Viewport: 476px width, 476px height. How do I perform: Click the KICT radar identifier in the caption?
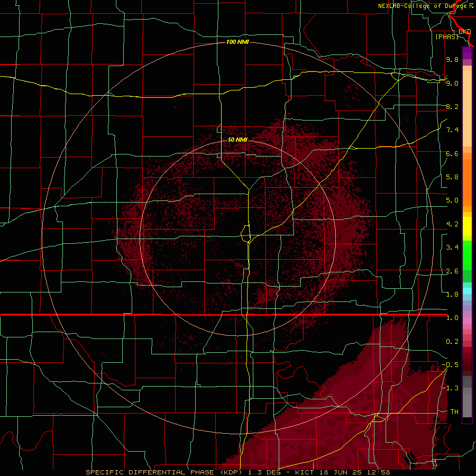pyautogui.click(x=305, y=472)
